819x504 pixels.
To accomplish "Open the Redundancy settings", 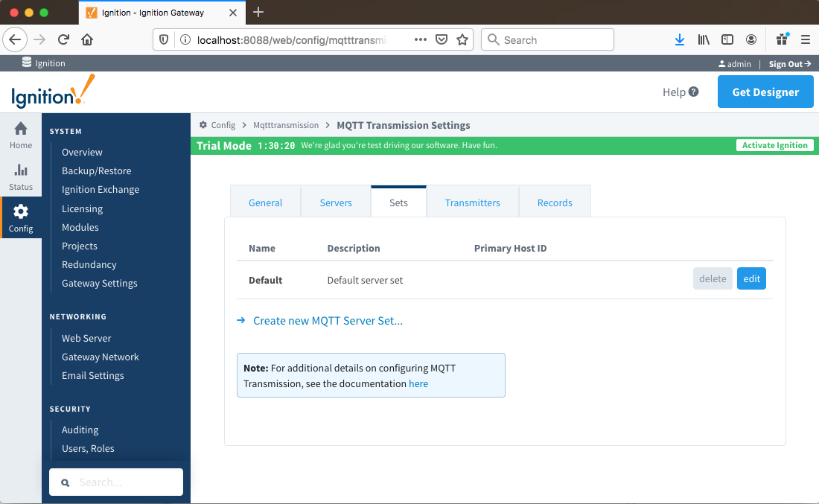I will (89, 265).
